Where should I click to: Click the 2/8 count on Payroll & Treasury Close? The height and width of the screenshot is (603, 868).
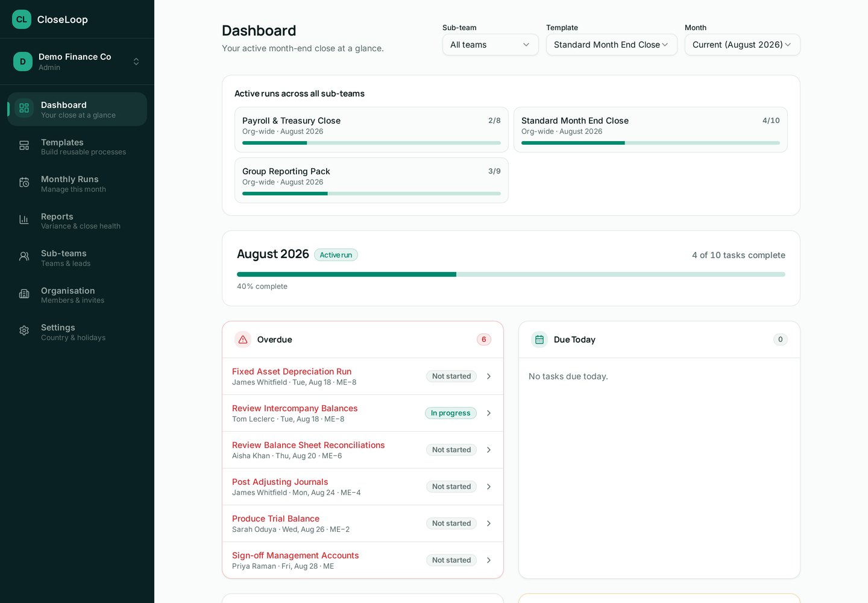pos(494,121)
